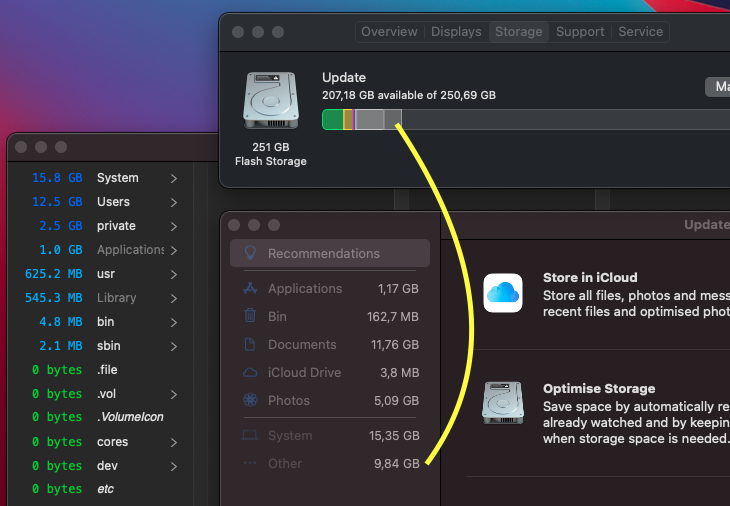Select Applications 1,17 GB sidebar entry
The image size is (730, 506).
click(330, 289)
